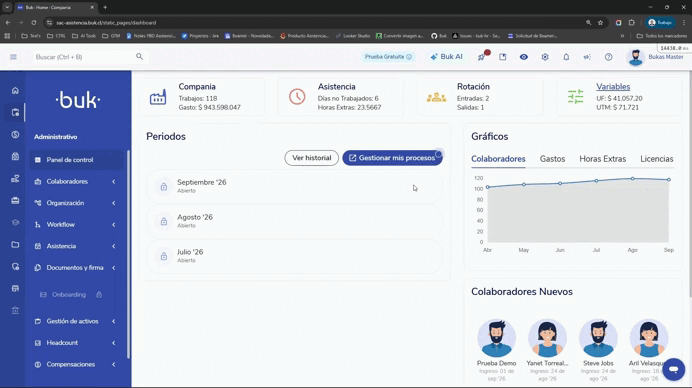This screenshot has width=692, height=388.
Task: Select the locked Onboarding item
Action: pyautogui.click(x=71, y=294)
